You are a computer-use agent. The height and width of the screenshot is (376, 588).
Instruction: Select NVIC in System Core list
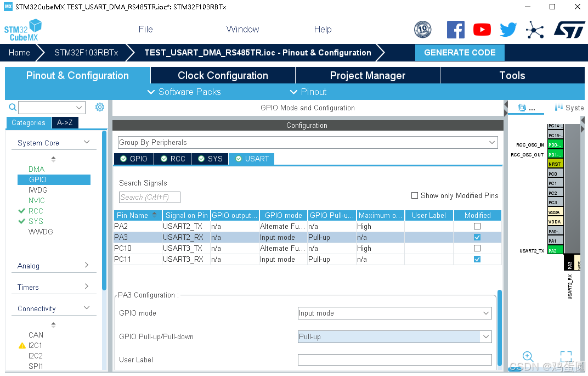click(x=36, y=200)
